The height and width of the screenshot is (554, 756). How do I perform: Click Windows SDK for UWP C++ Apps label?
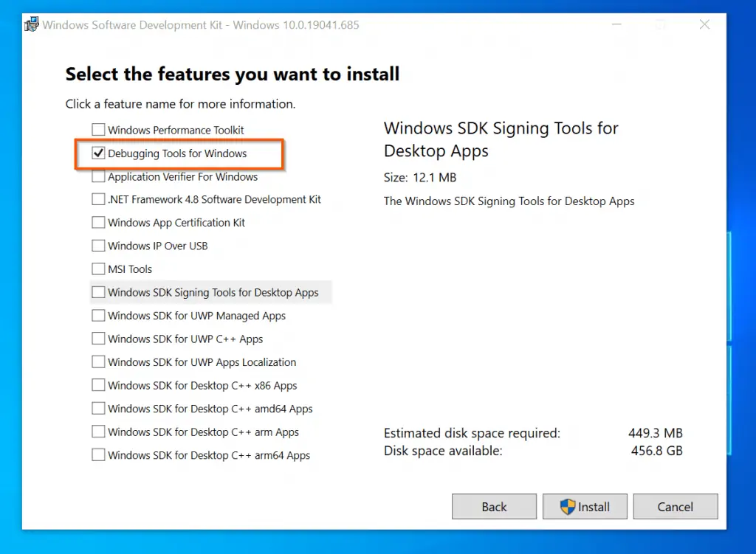pyautogui.click(x=185, y=339)
